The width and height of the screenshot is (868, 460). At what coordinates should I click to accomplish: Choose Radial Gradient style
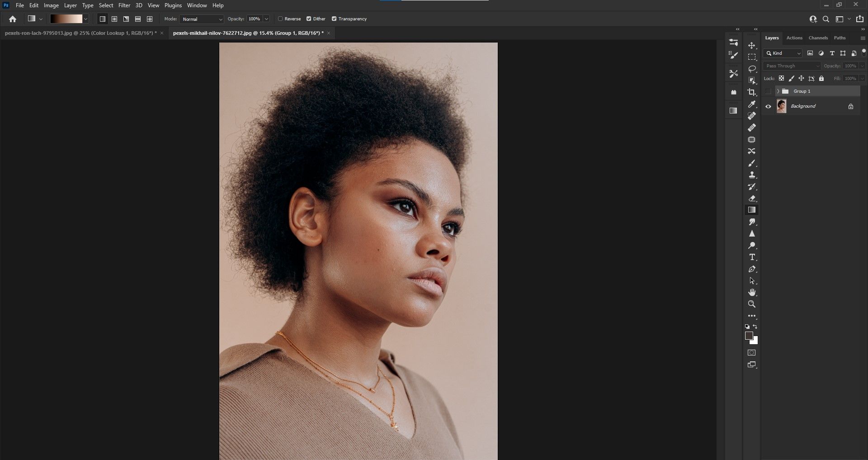coord(114,19)
